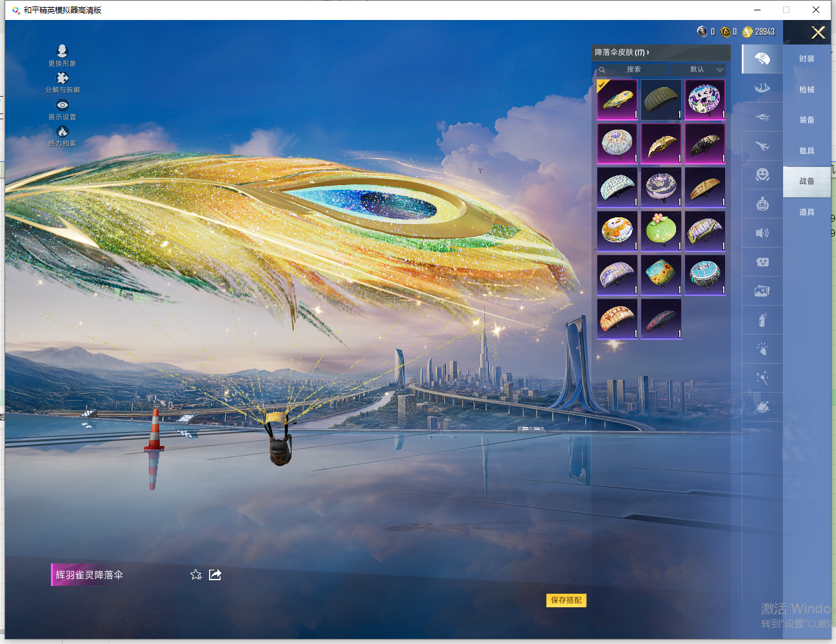The image size is (836, 644).
Task: Open the drone category icon
Action: [x=762, y=117]
